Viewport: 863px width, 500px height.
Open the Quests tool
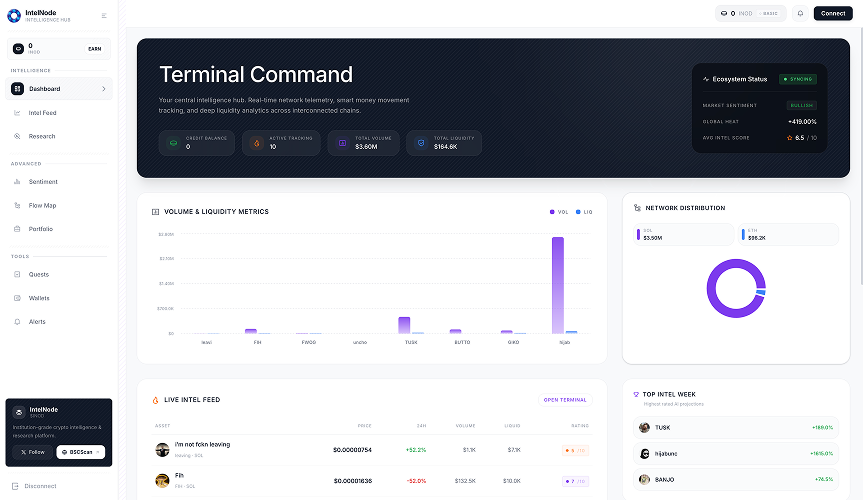pyautogui.click(x=38, y=274)
